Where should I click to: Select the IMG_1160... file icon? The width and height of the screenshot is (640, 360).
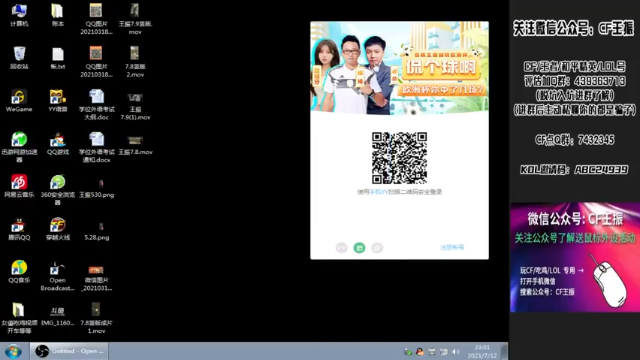coord(58,314)
